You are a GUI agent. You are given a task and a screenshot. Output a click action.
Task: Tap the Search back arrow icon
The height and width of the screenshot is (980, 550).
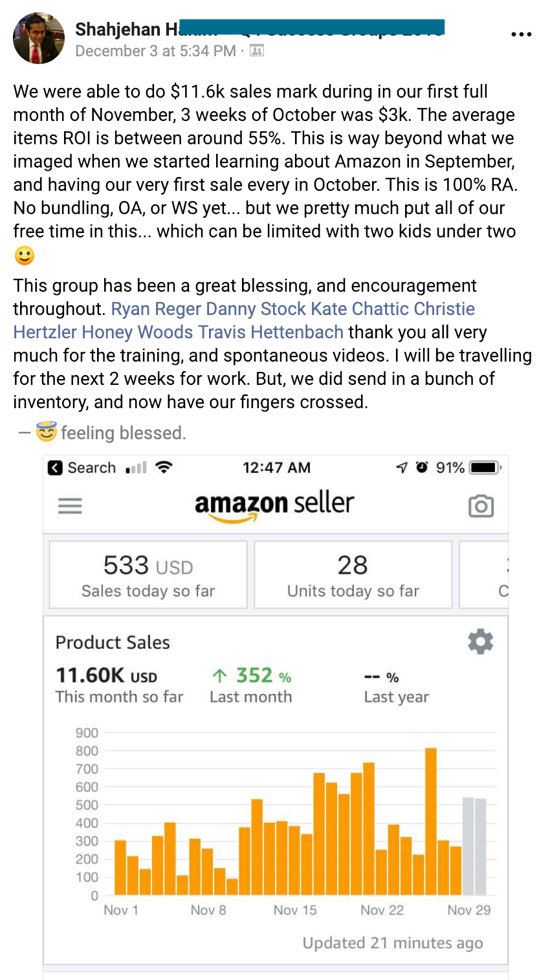56,468
